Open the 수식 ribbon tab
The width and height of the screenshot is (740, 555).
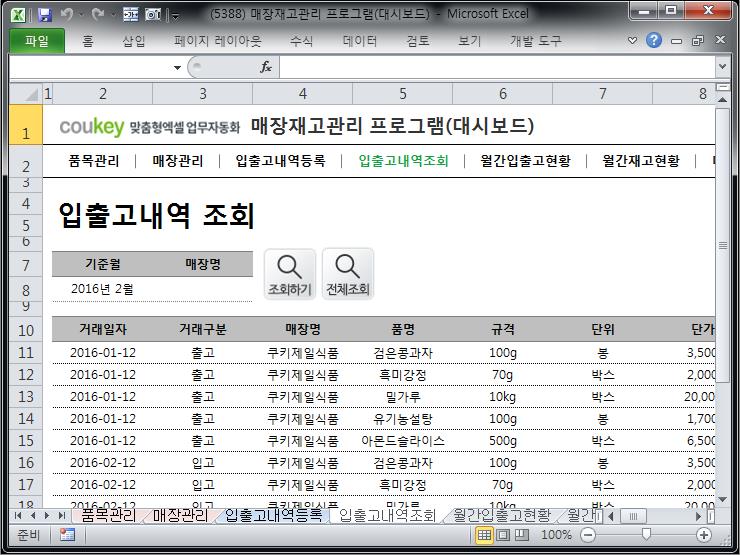coord(302,41)
